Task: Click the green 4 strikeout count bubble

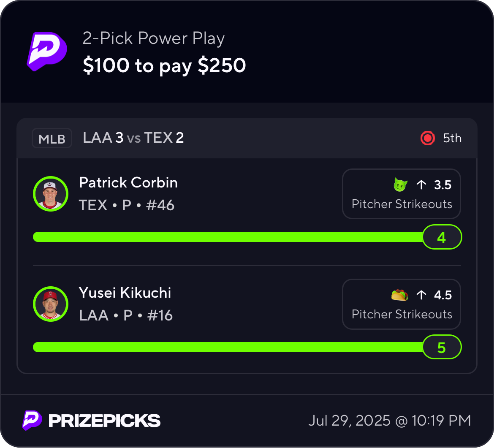Action: (442, 237)
